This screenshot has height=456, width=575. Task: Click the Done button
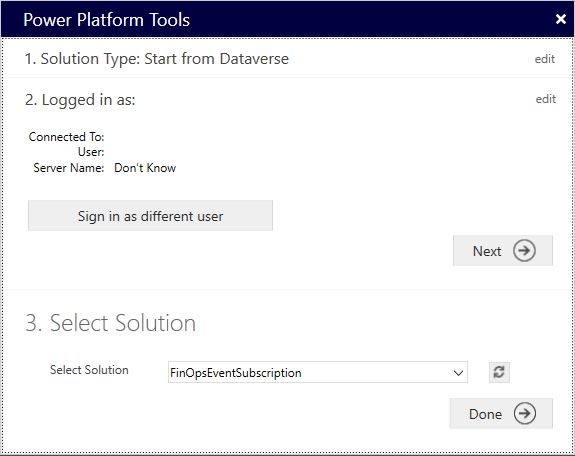[501, 413]
